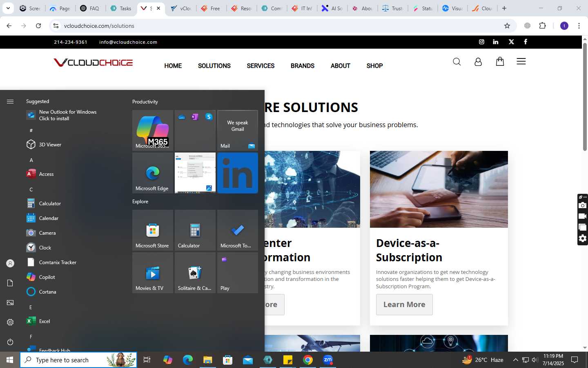This screenshot has width=588, height=368.
Task: Expand the Start menu hamburger navigation
Action: click(10, 101)
